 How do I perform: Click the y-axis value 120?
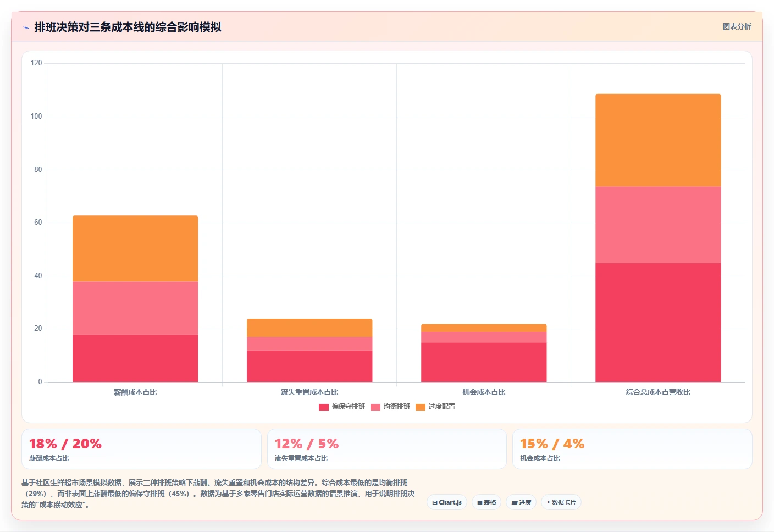coord(36,63)
